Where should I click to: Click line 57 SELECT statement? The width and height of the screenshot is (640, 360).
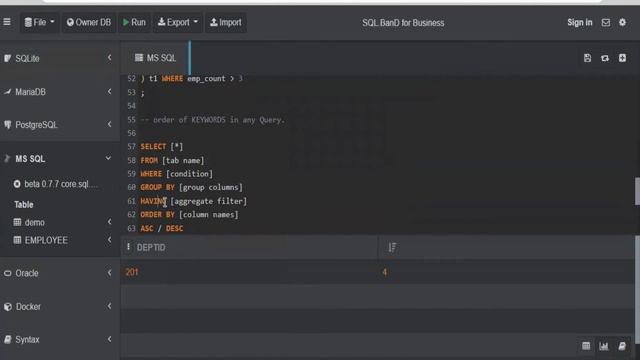click(162, 147)
